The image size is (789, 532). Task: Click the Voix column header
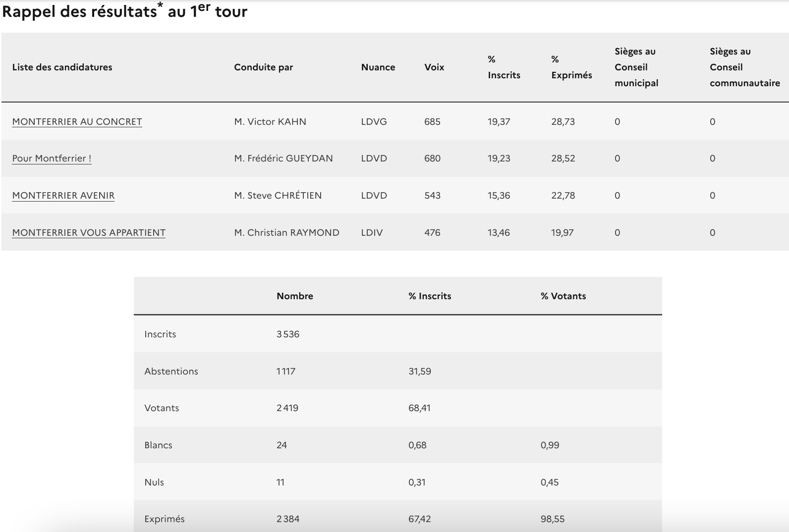[x=434, y=67]
